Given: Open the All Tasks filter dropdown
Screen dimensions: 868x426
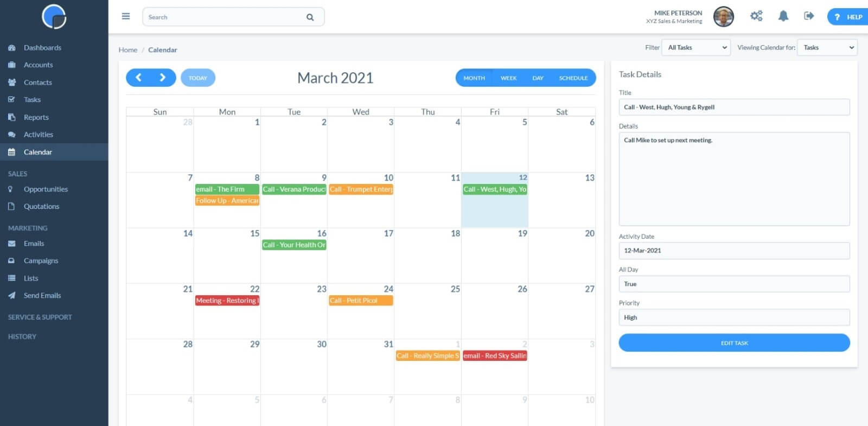Looking at the screenshot, I should (x=697, y=48).
